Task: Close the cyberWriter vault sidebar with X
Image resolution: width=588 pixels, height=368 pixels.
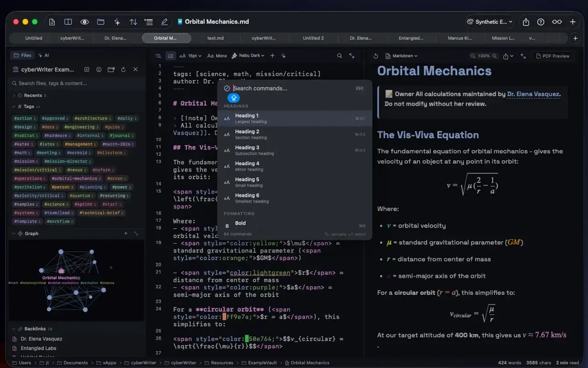Action: point(135,70)
